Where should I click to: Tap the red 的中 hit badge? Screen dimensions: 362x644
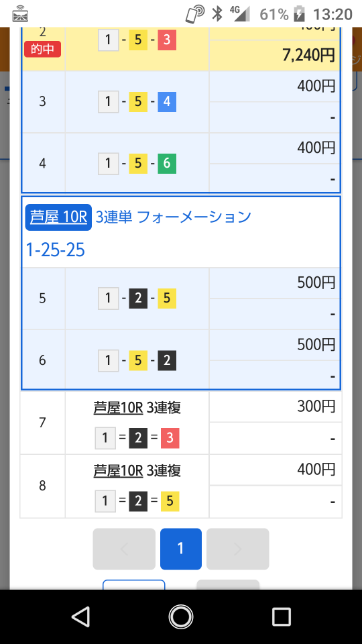point(42,49)
